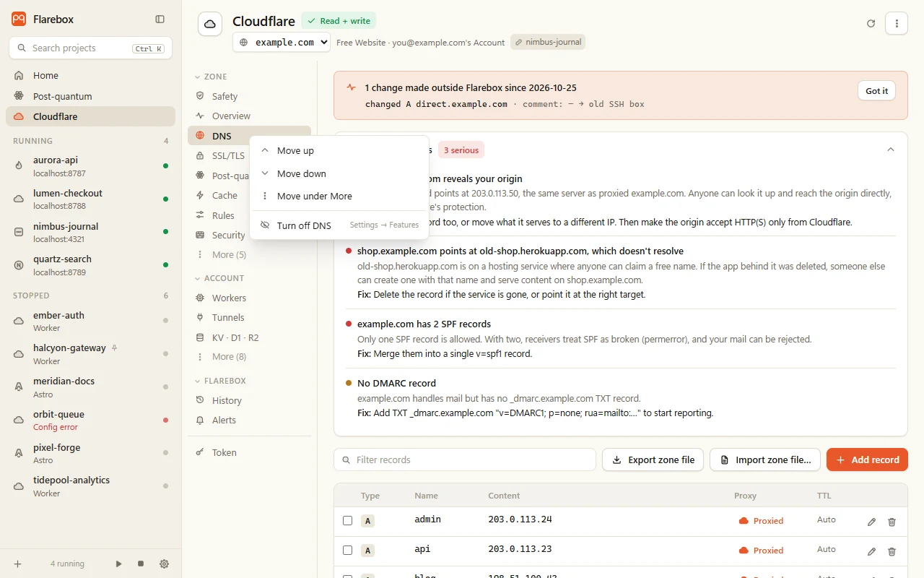Choose Move up in context menu
The height and width of the screenshot is (578, 924).
339,150
